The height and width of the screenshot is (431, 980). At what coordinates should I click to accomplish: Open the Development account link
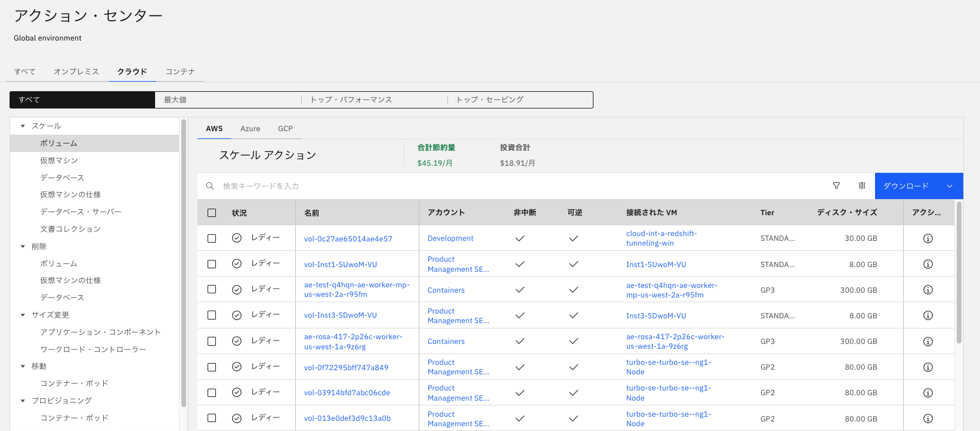[x=450, y=238]
